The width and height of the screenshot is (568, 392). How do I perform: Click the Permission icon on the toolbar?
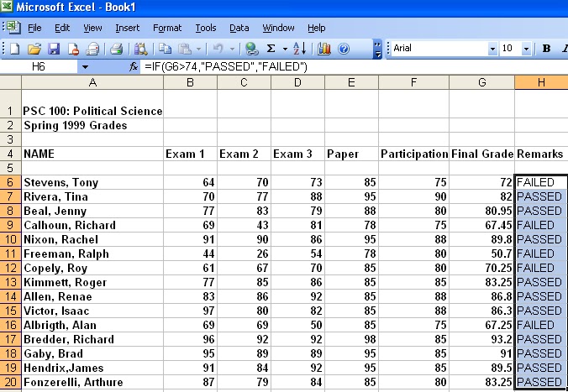pos(74,49)
